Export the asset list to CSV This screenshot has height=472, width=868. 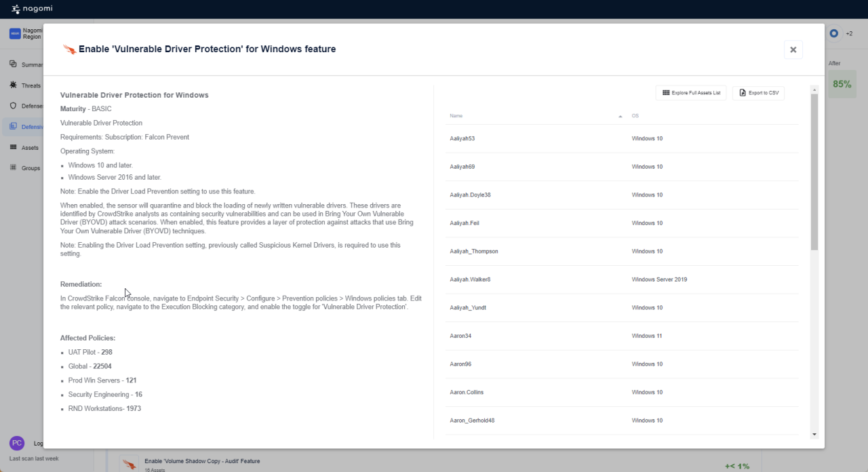(x=759, y=93)
